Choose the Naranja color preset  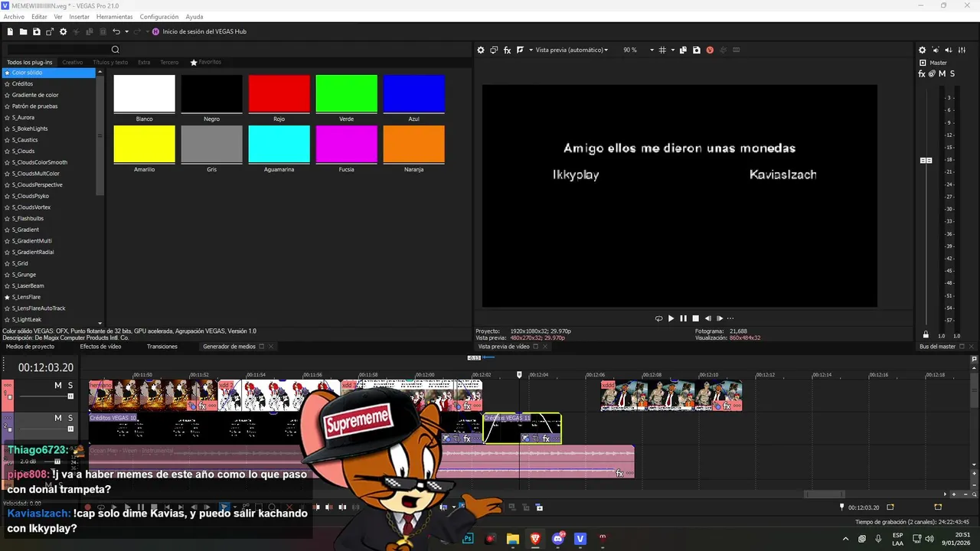tap(413, 145)
